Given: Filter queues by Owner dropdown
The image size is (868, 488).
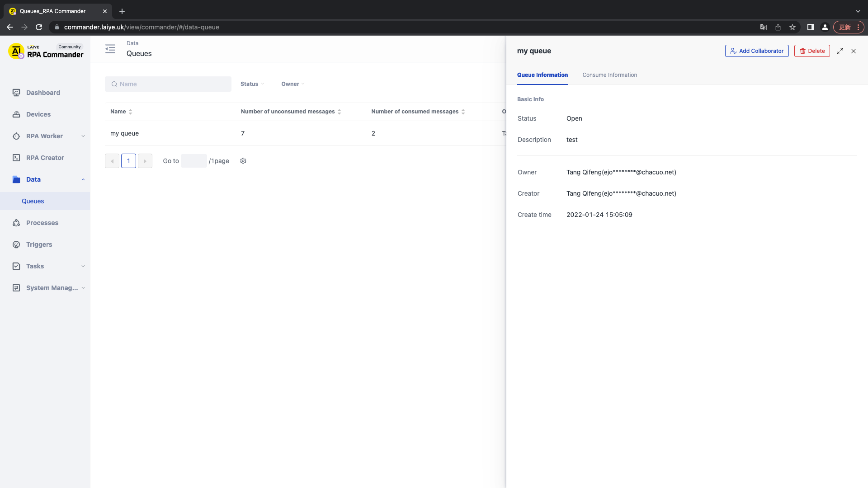Looking at the screenshot, I should pyautogui.click(x=292, y=84).
